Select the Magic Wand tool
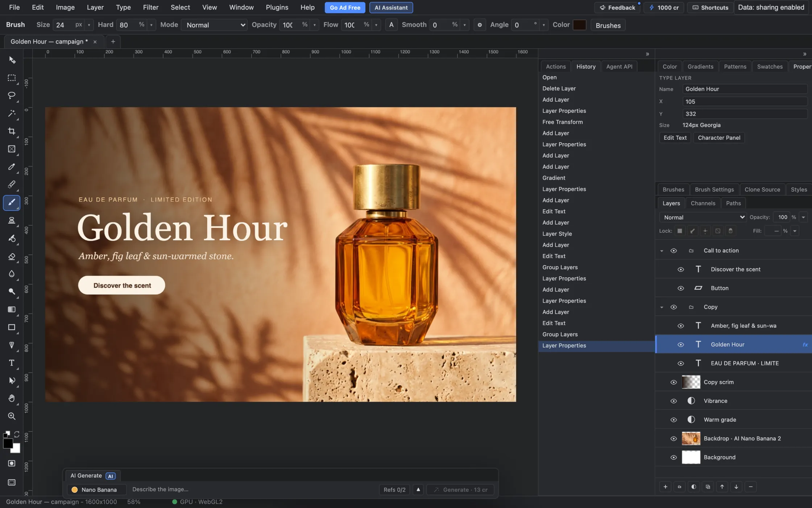The width and height of the screenshot is (812, 508). [12, 113]
